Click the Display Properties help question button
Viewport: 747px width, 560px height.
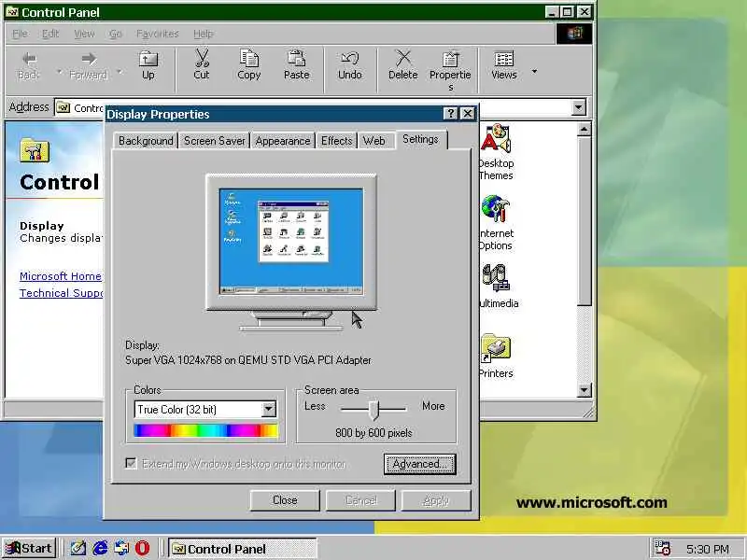coord(450,113)
